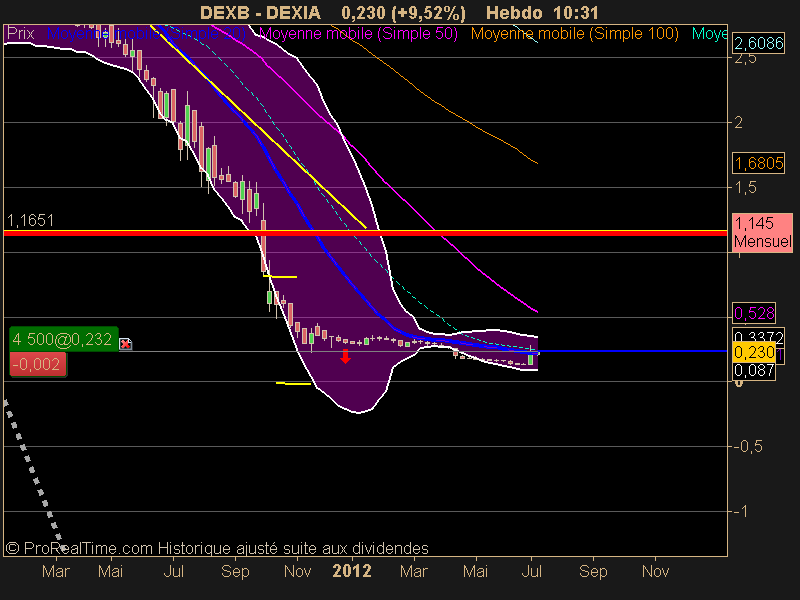Select the red down arrow marker
Viewport: 800px width, 600px height.
click(345, 356)
